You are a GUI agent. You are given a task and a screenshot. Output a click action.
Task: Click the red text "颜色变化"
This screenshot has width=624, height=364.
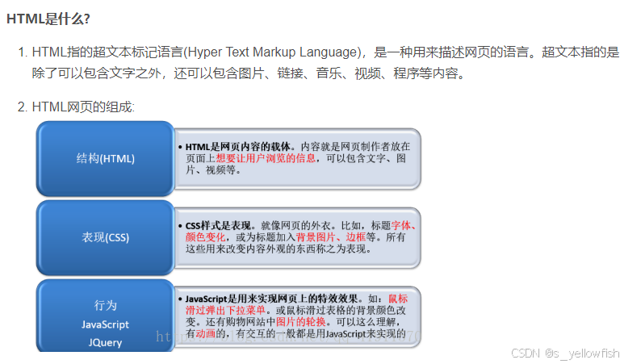click(x=205, y=237)
